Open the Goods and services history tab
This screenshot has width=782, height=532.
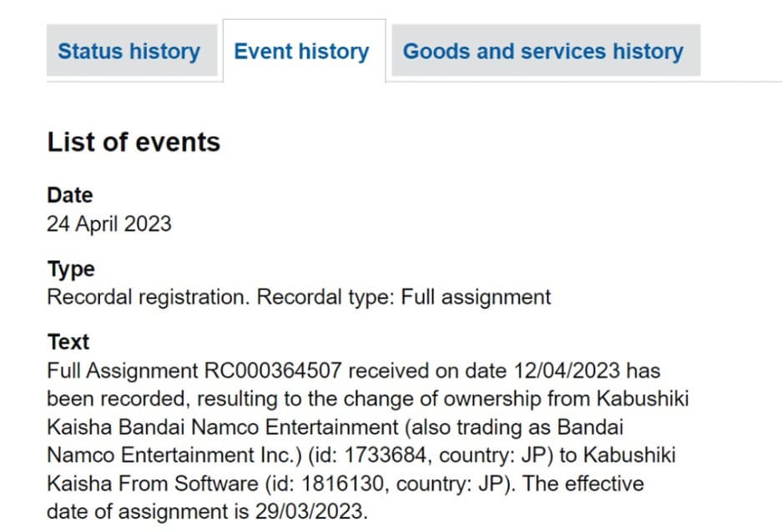pyautogui.click(x=542, y=52)
